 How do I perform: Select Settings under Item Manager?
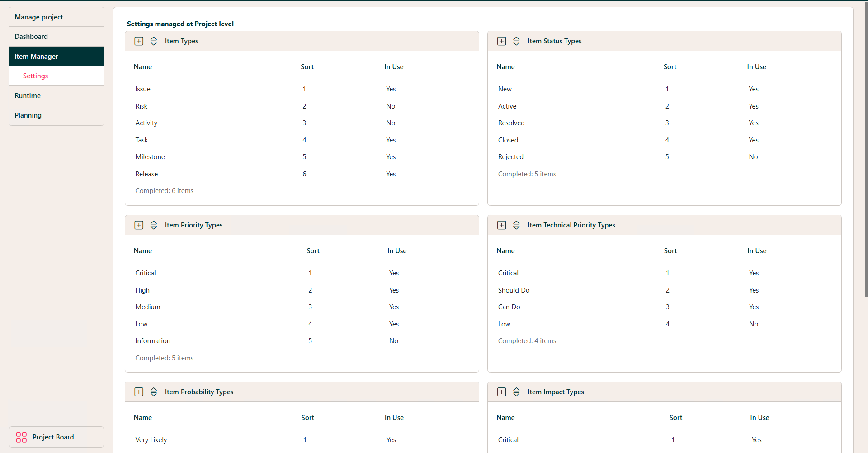(x=35, y=75)
